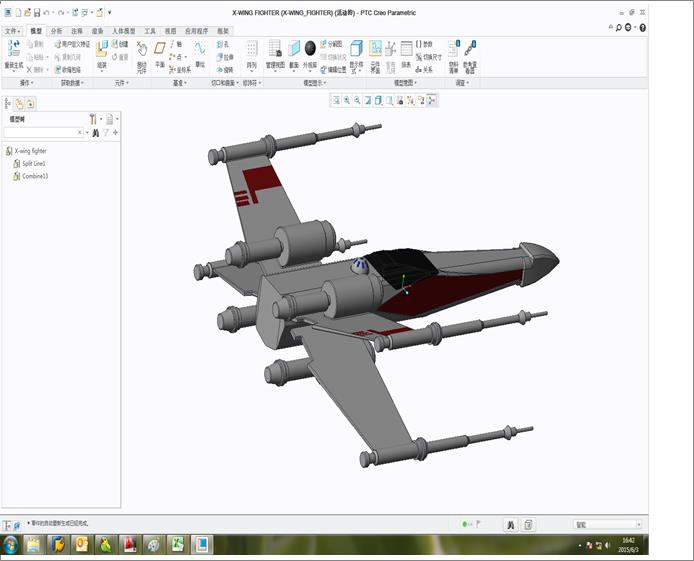Click the plus icon in the model tree filter row
This screenshot has width=694, height=561.
(x=116, y=132)
